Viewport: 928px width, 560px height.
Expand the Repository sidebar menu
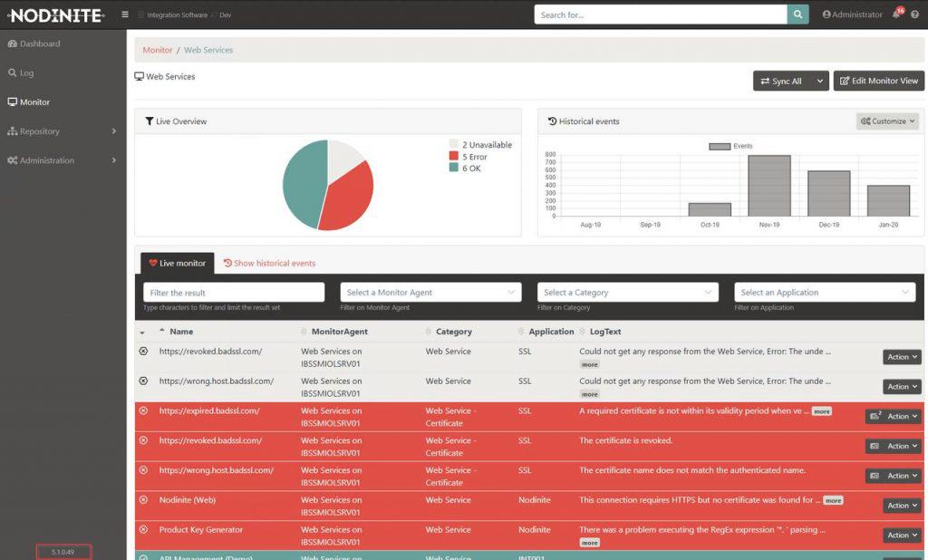point(63,130)
